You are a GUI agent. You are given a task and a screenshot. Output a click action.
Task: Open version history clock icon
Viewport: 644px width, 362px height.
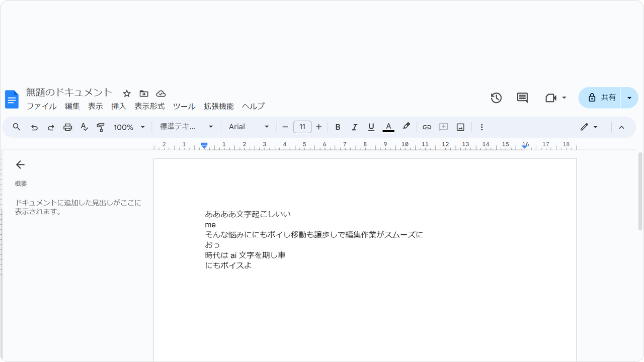pos(496,98)
